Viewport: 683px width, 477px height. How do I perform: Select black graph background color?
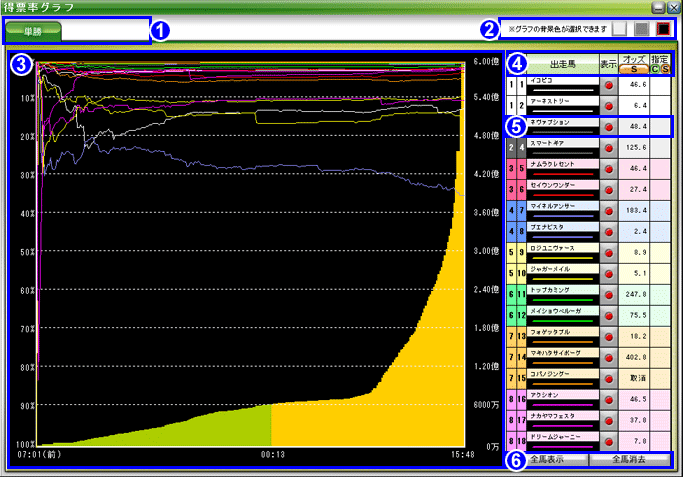click(663, 29)
